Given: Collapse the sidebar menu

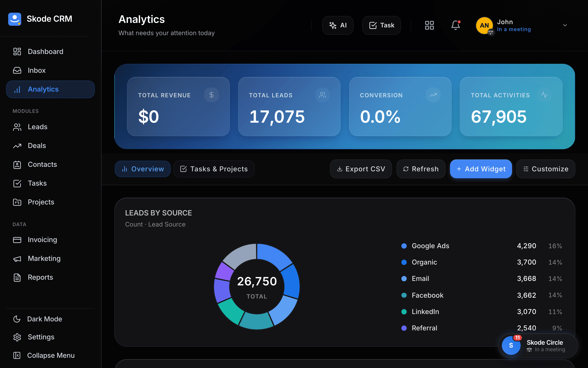Looking at the screenshot, I should point(50,355).
